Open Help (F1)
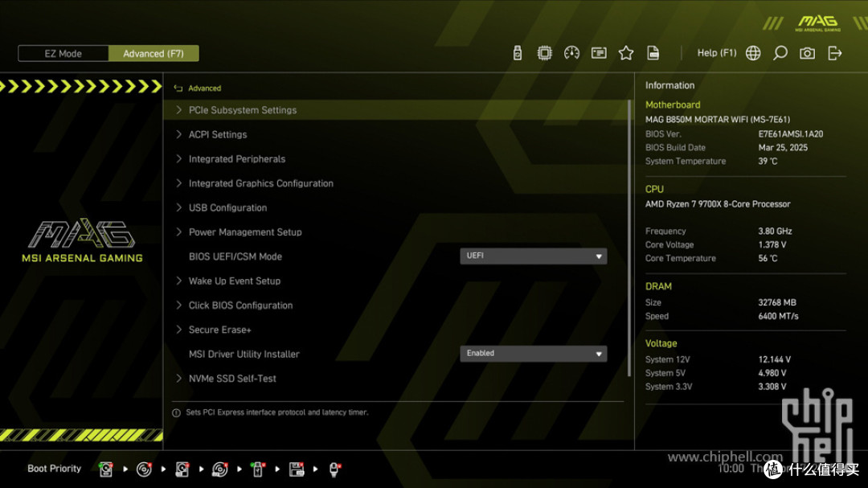This screenshot has width=868, height=488. [x=716, y=53]
